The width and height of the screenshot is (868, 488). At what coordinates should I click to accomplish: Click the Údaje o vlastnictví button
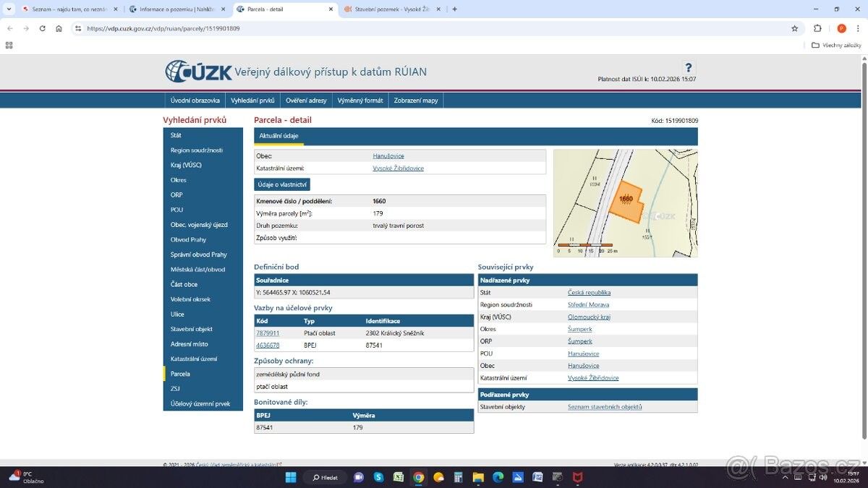pos(283,184)
